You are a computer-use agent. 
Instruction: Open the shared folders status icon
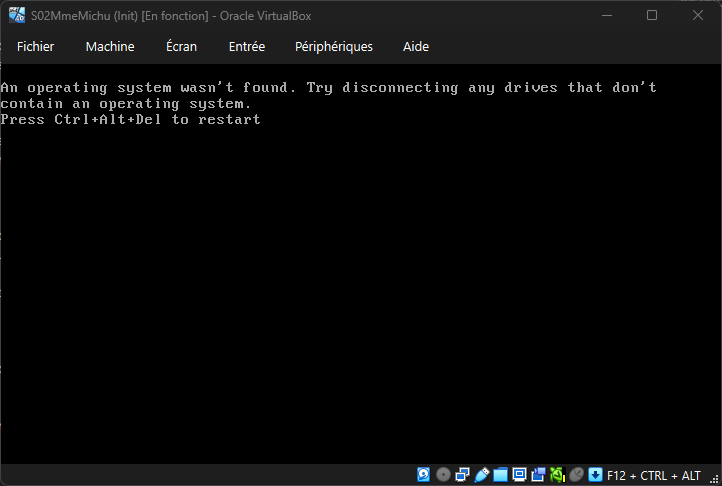tap(499, 474)
